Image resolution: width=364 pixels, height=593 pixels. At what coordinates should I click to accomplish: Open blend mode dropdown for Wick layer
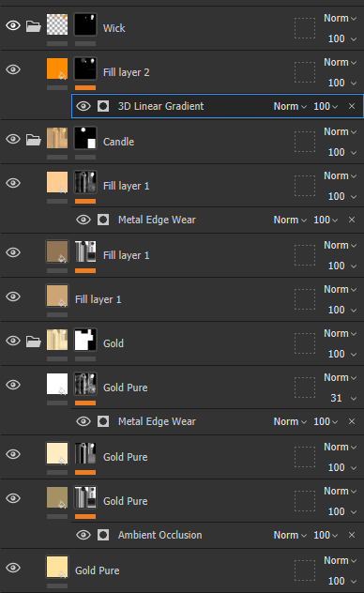pos(340,18)
